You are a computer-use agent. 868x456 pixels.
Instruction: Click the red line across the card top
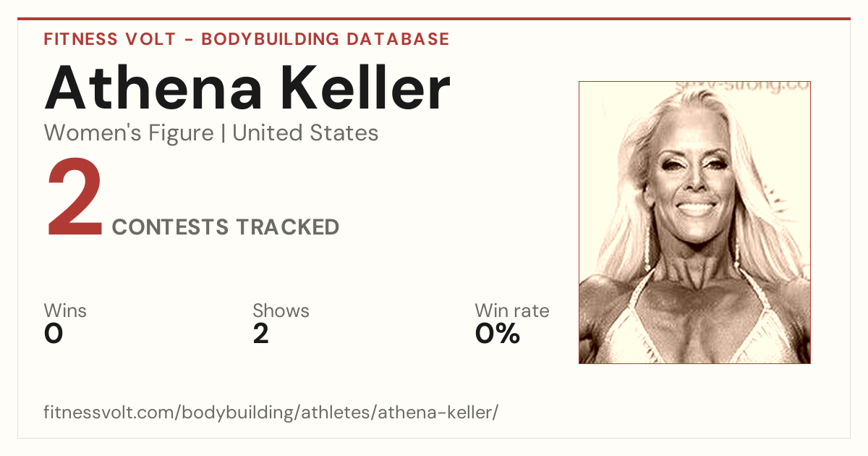click(x=434, y=19)
